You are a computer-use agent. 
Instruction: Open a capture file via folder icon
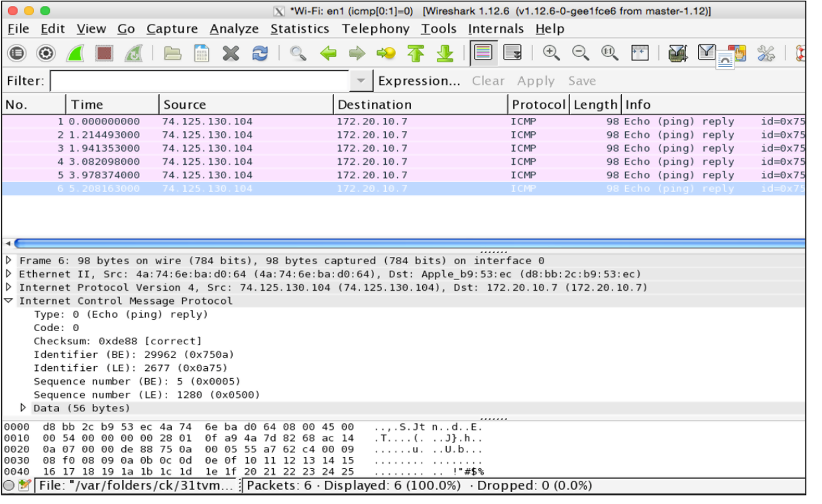coord(172,54)
